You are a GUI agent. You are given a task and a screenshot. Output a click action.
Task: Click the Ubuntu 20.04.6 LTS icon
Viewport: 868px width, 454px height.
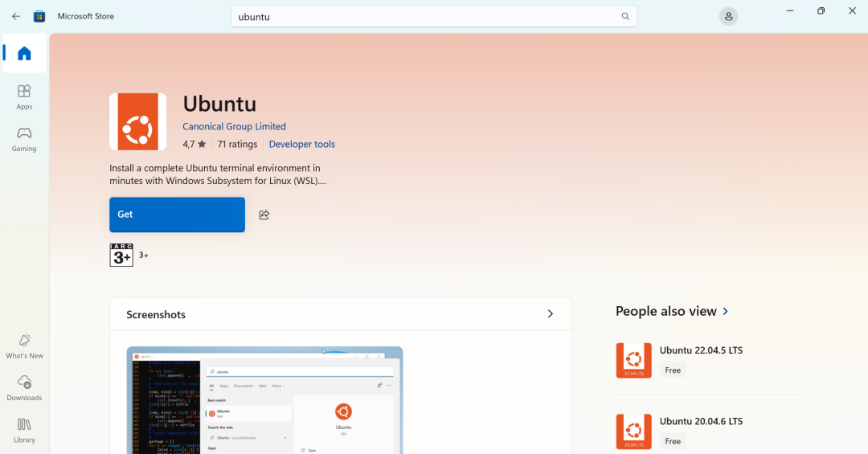coord(634,432)
